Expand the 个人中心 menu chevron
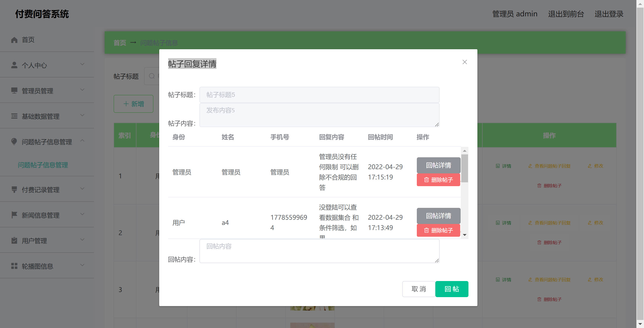The height and width of the screenshot is (328, 644). pyautogui.click(x=82, y=64)
